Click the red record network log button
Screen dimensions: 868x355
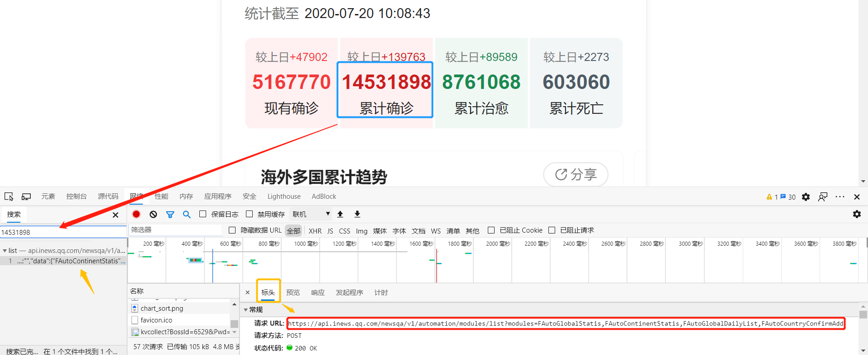tap(137, 214)
